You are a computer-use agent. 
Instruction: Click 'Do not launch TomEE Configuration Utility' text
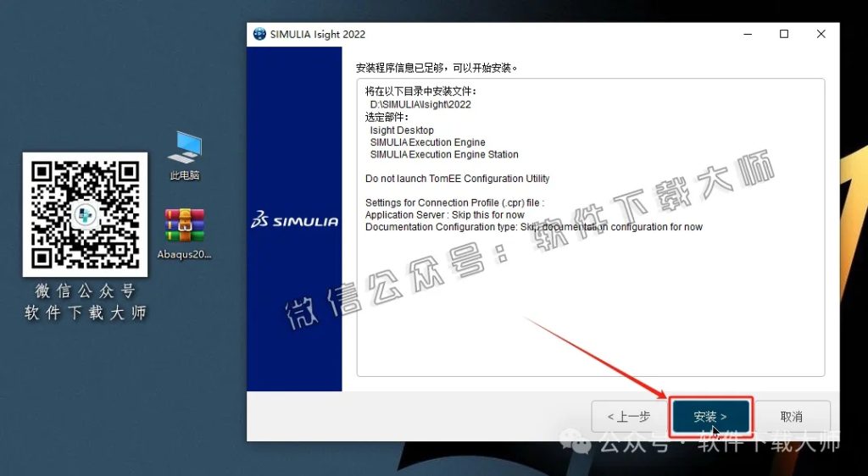[457, 179]
